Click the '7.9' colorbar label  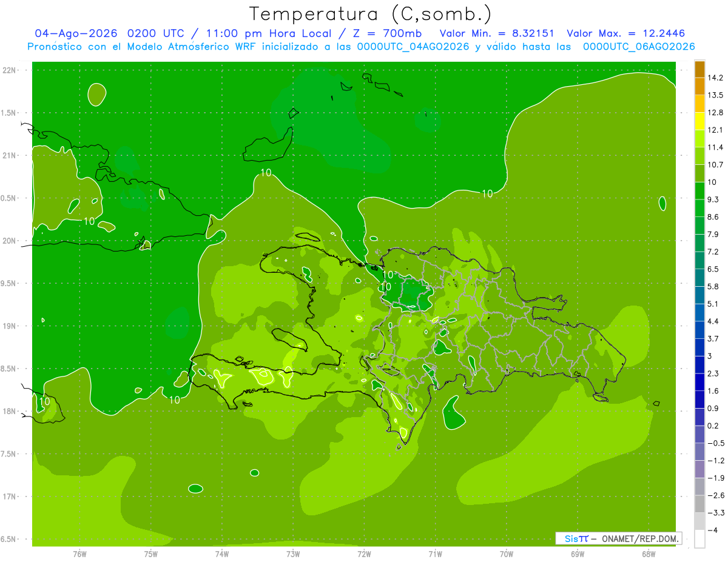point(713,234)
